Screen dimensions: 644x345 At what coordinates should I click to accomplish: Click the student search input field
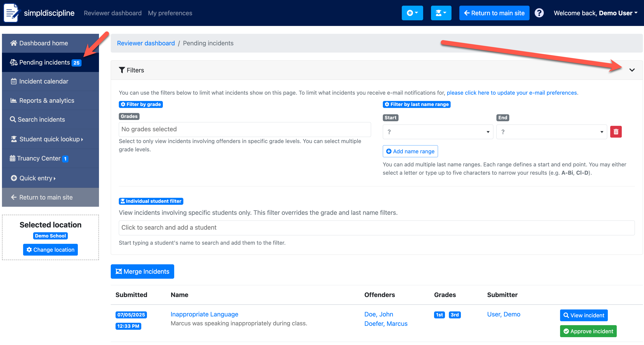click(x=377, y=227)
